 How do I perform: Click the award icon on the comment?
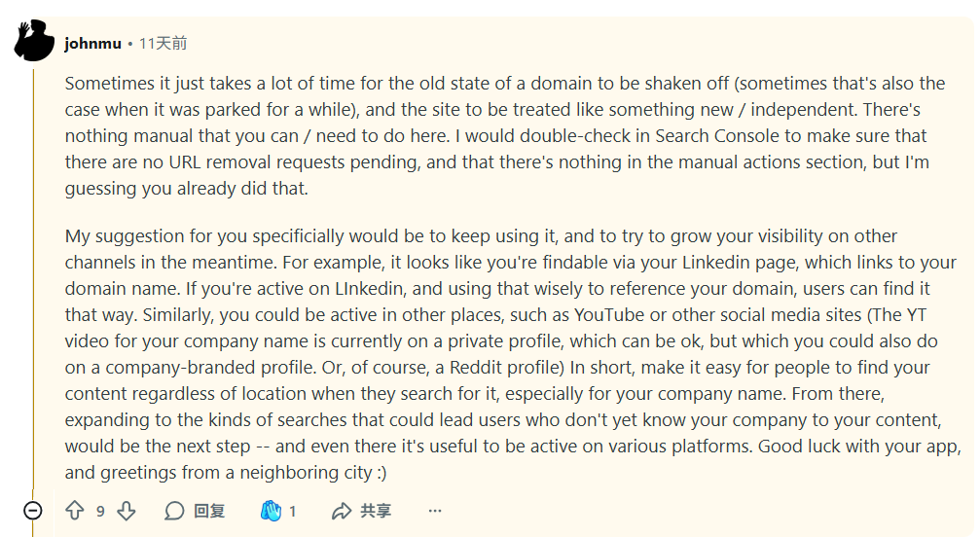[271, 511]
